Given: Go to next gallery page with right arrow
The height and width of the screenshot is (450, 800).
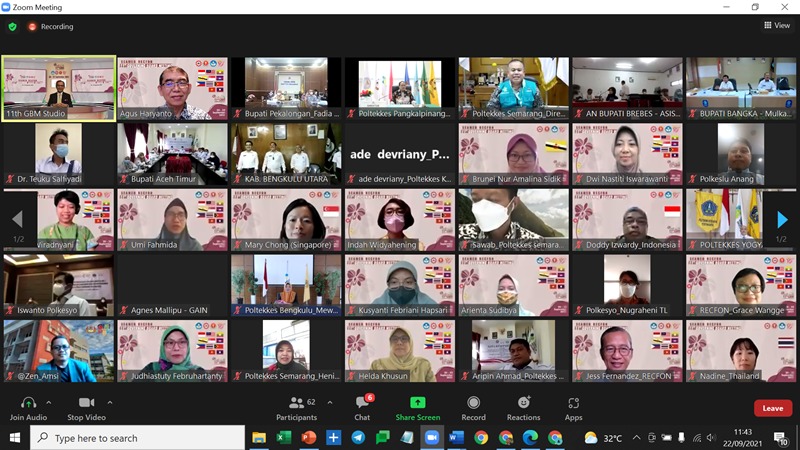Looking at the screenshot, I should point(782,220).
